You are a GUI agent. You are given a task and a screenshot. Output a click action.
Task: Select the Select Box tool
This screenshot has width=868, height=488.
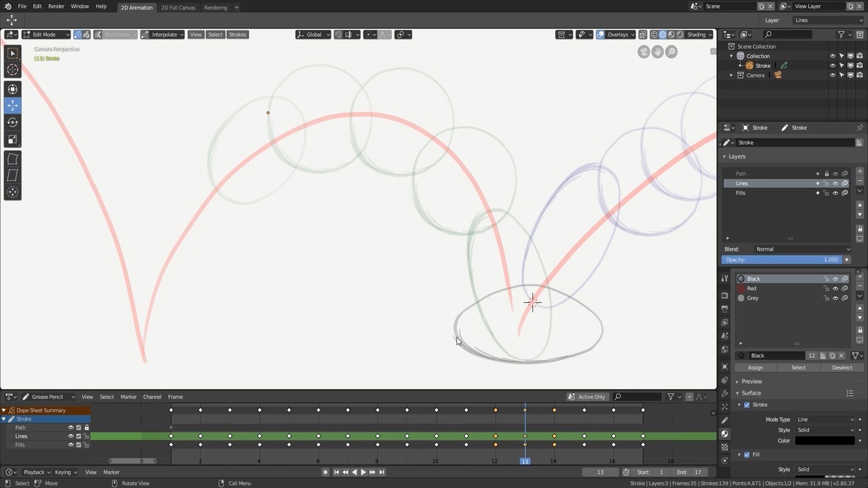click(12, 53)
